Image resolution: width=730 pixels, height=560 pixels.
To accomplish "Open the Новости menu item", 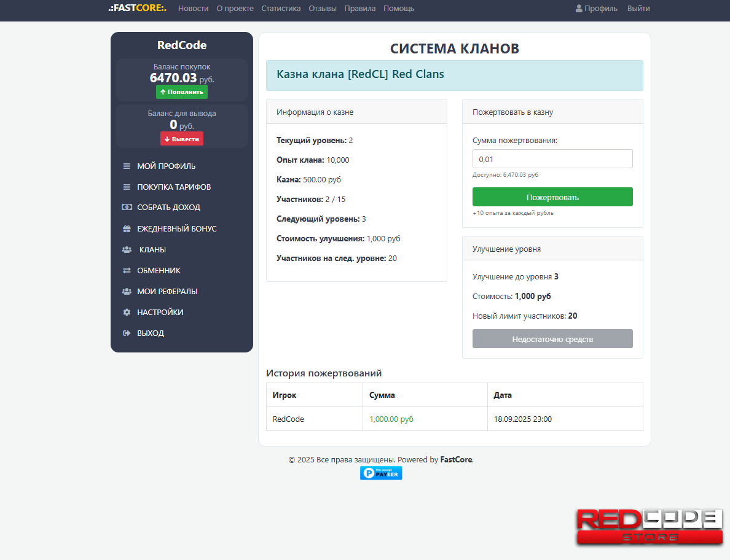I will pos(193,9).
